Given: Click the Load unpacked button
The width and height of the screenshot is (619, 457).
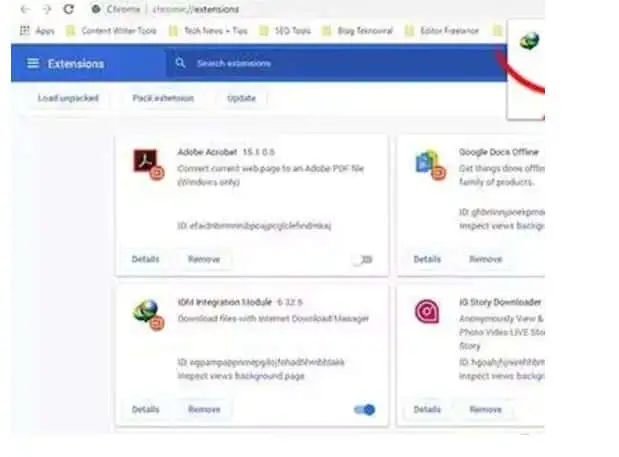Looking at the screenshot, I should [68, 98].
